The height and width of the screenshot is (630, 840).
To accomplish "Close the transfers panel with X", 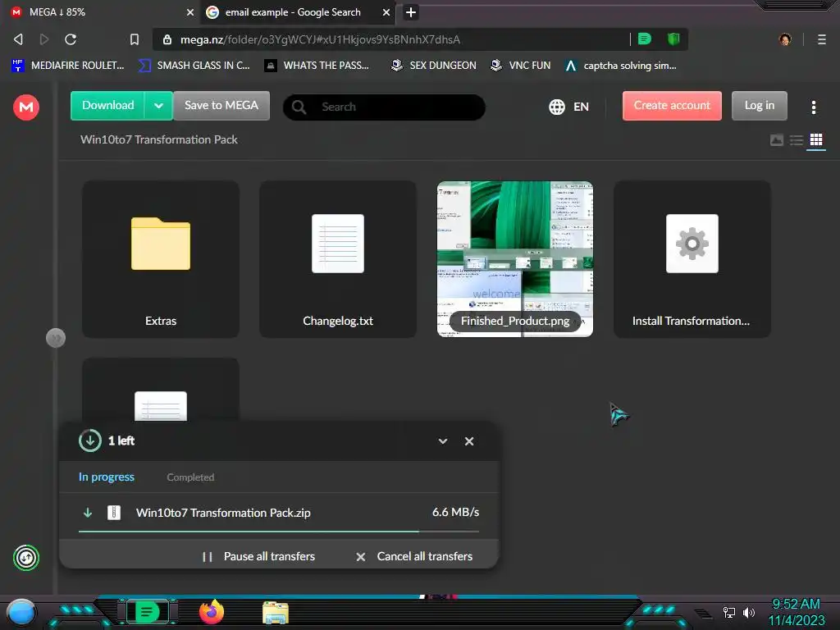I will pos(468,441).
